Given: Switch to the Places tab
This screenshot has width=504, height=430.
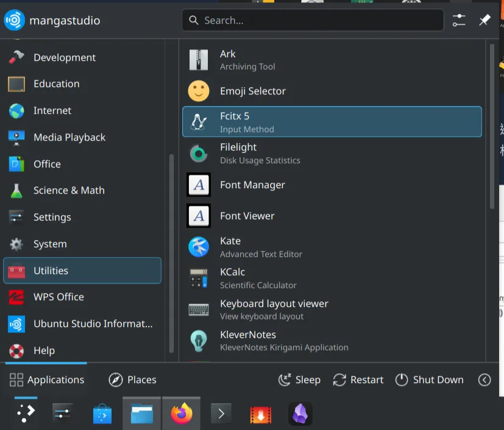Looking at the screenshot, I should coord(132,380).
